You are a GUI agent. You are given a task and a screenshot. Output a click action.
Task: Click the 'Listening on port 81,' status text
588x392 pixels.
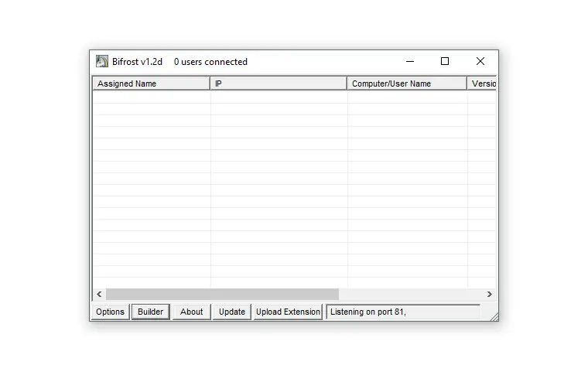pyautogui.click(x=367, y=312)
